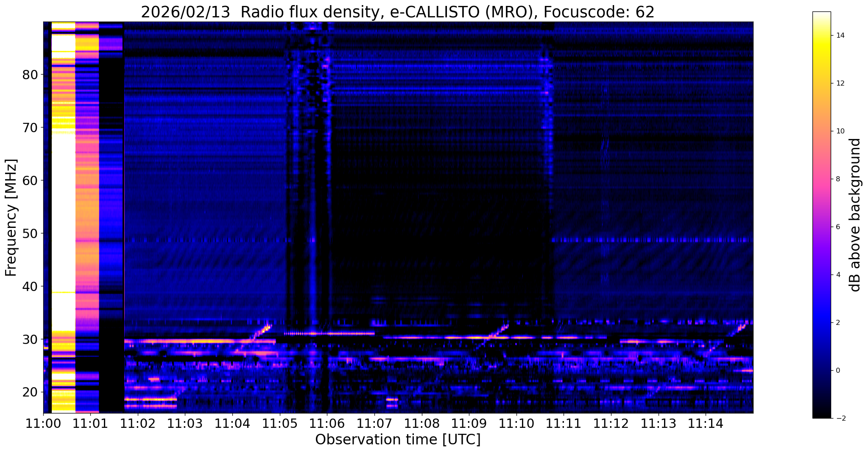Image resolution: width=868 pixels, height=452 pixels.
Task: Select the 30 MHz frequency tick label
Action: [30, 339]
